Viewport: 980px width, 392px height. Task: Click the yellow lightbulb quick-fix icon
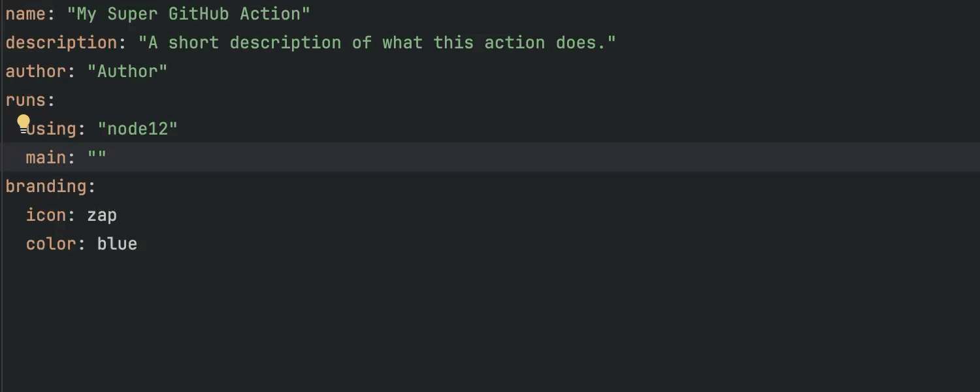pyautogui.click(x=24, y=122)
